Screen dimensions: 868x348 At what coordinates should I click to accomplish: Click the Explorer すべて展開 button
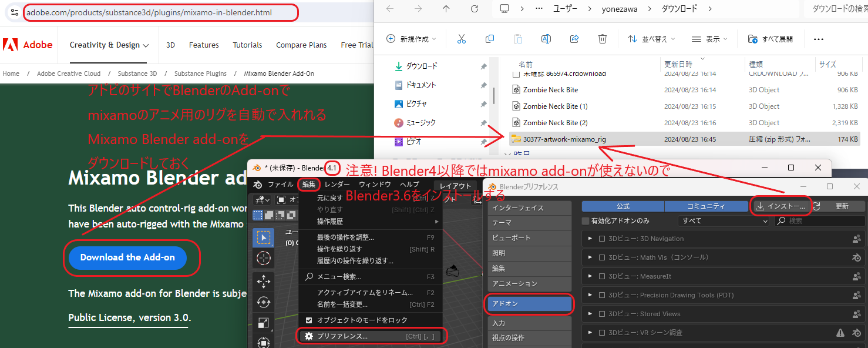pyautogui.click(x=771, y=39)
